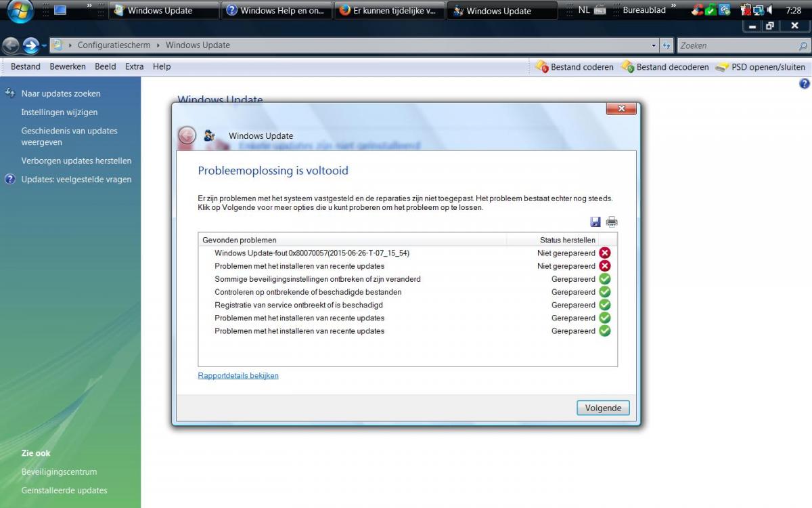The image size is (812, 508).
Task: Click the Show desktop quick launch icon
Action: pos(60,10)
